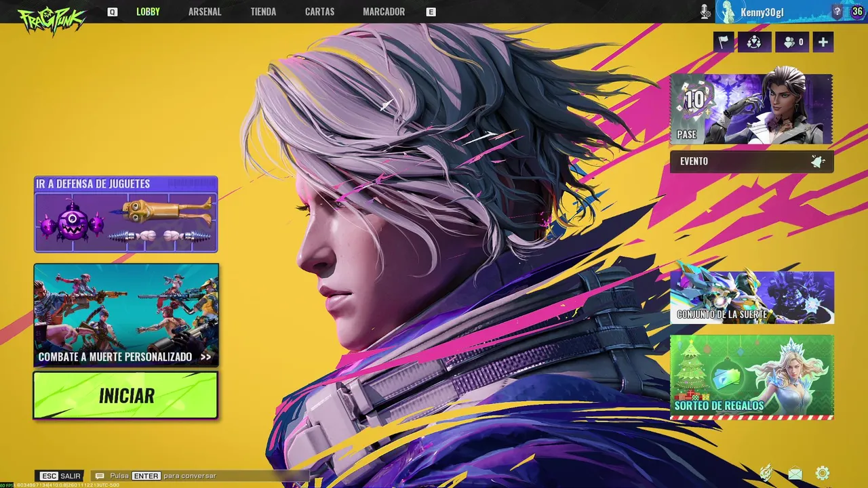Image resolution: width=868 pixels, height=488 pixels.
Task: Select Combate a Muerte Personalizado mode card
Action: coord(126,315)
